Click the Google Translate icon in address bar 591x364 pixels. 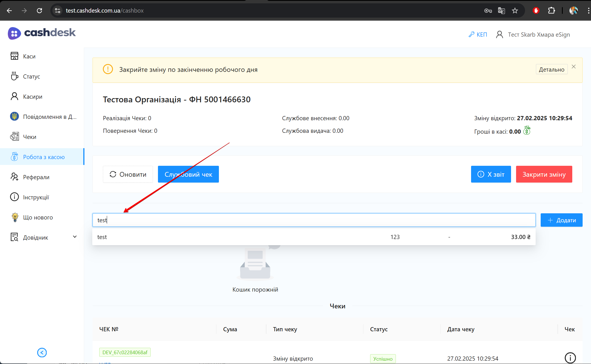point(502,11)
